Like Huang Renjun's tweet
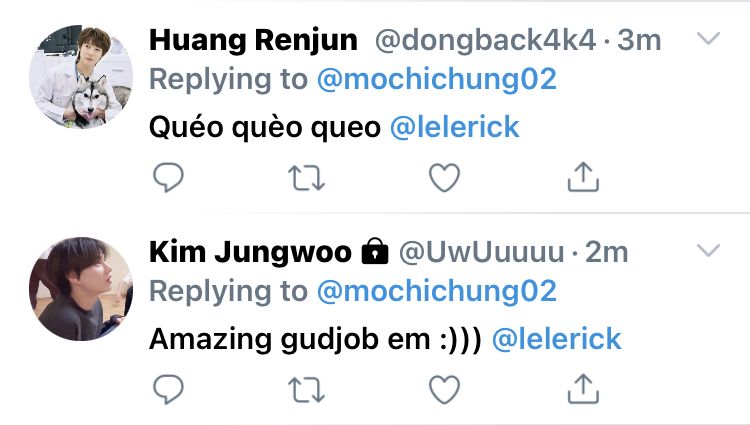750x425 pixels. (x=444, y=177)
